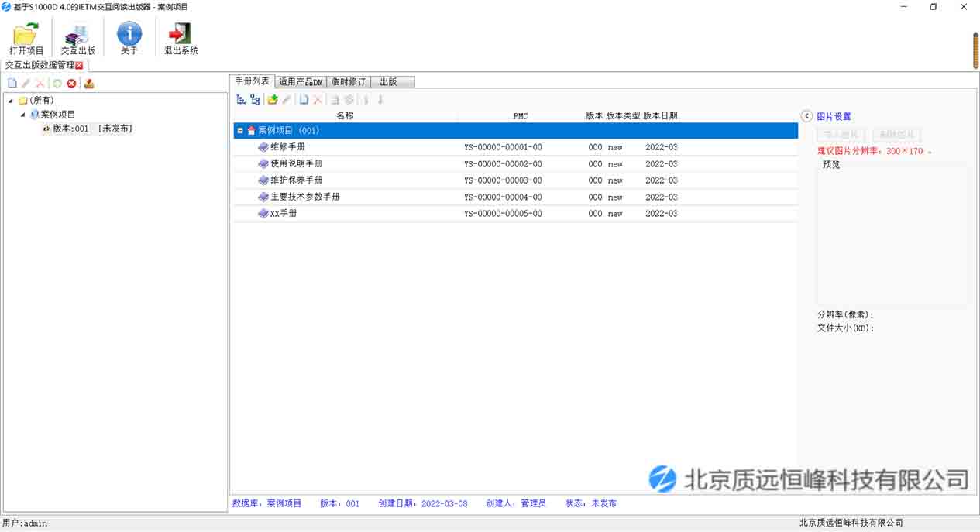This screenshot has height=532, width=980.
Task: Click the 版本日期 column header
Action: click(x=660, y=115)
